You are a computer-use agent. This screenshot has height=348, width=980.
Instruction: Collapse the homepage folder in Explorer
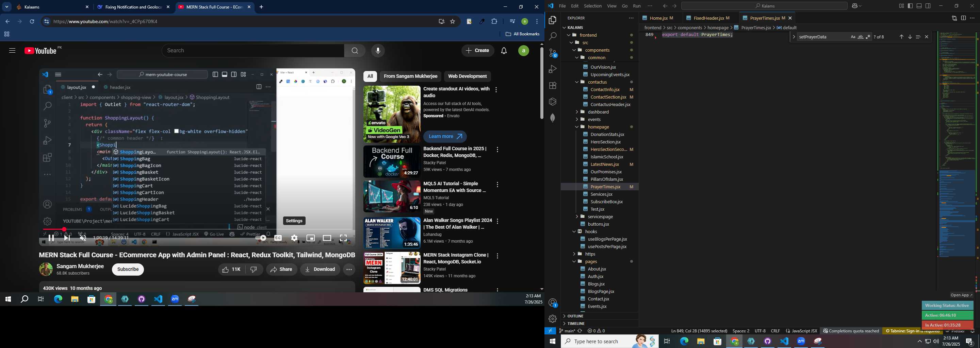(x=599, y=127)
